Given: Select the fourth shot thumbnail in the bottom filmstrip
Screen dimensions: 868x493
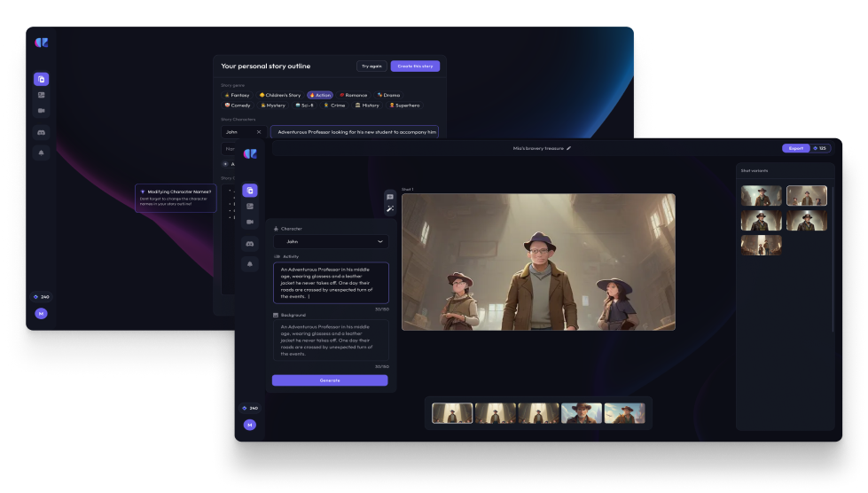Looking at the screenshot, I should point(582,413).
